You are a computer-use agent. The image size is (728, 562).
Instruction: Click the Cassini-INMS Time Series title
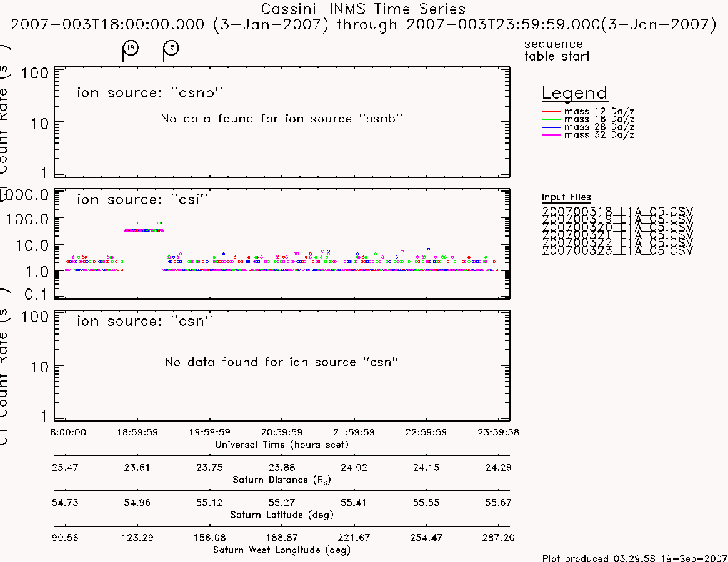point(363,9)
